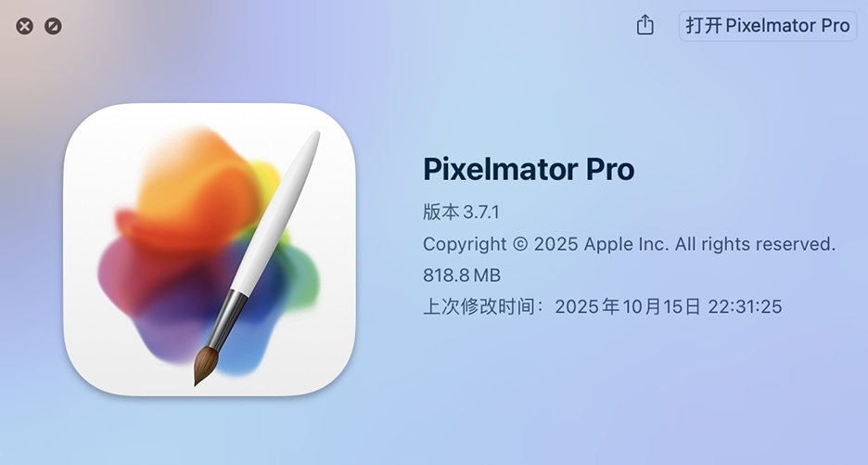Viewport: 868px width, 465px height.
Task: Click the Pixelmator Pro app icon
Action: point(210,250)
